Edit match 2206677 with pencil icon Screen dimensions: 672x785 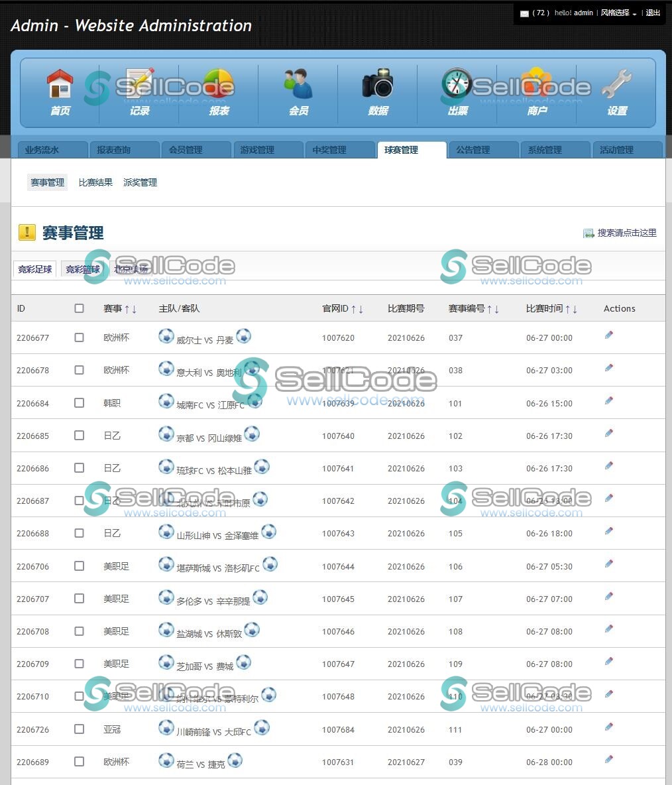pyautogui.click(x=609, y=335)
